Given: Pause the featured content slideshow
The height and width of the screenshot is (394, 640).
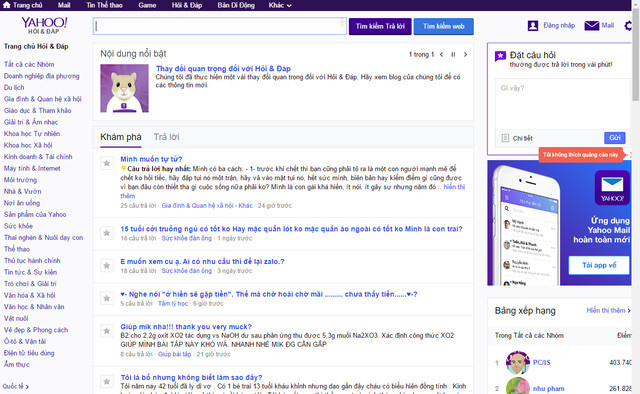Looking at the screenshot, I should tap(453, 54).
